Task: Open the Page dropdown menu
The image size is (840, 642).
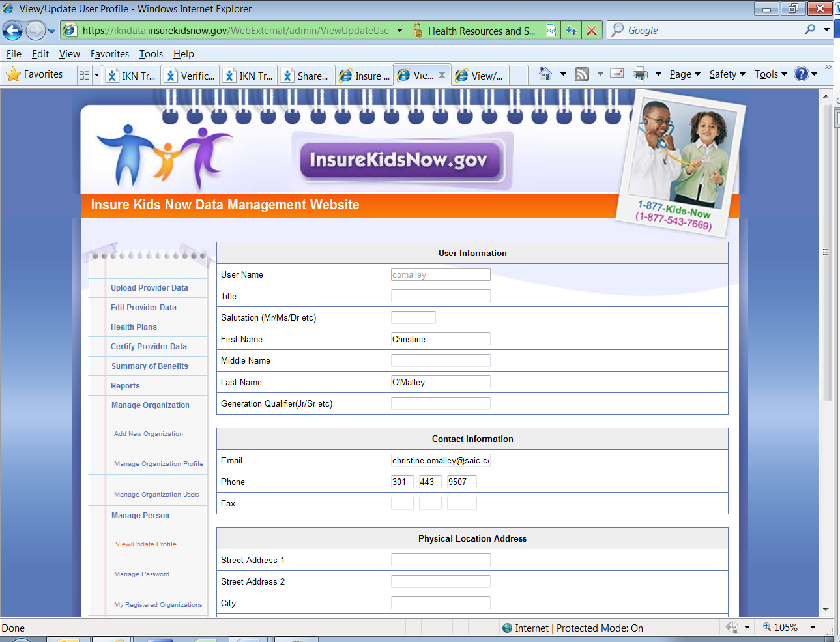Action: point(684,74)
